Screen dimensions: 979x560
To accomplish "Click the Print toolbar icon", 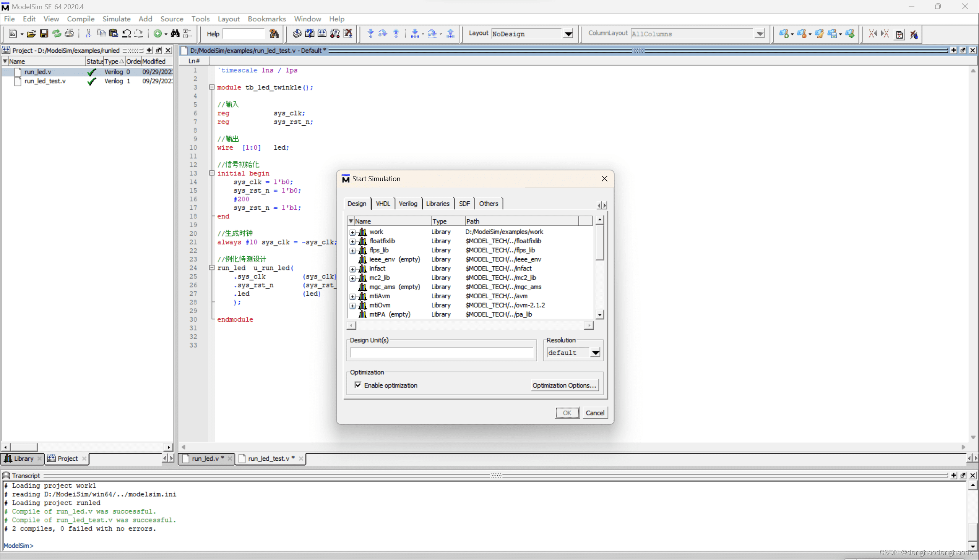I will [x=70, y=34].
